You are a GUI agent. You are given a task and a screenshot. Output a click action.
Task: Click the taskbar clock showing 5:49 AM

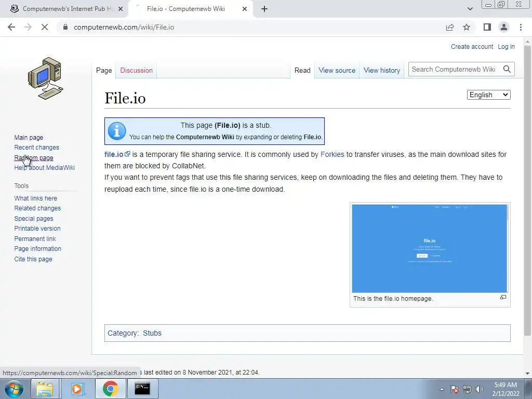(506, 389)
